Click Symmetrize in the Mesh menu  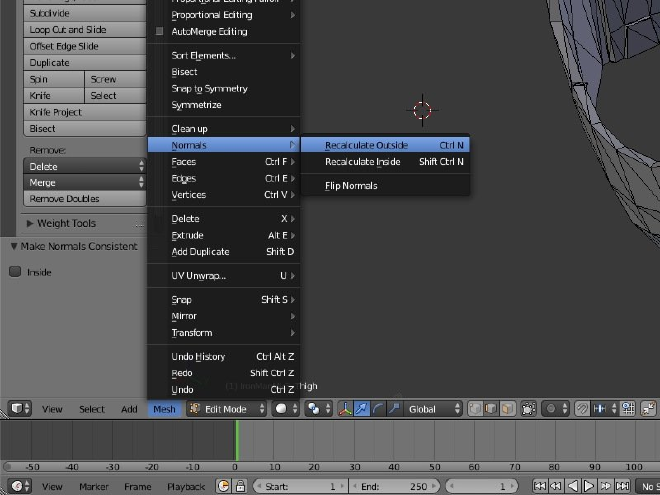pos(224,105)
